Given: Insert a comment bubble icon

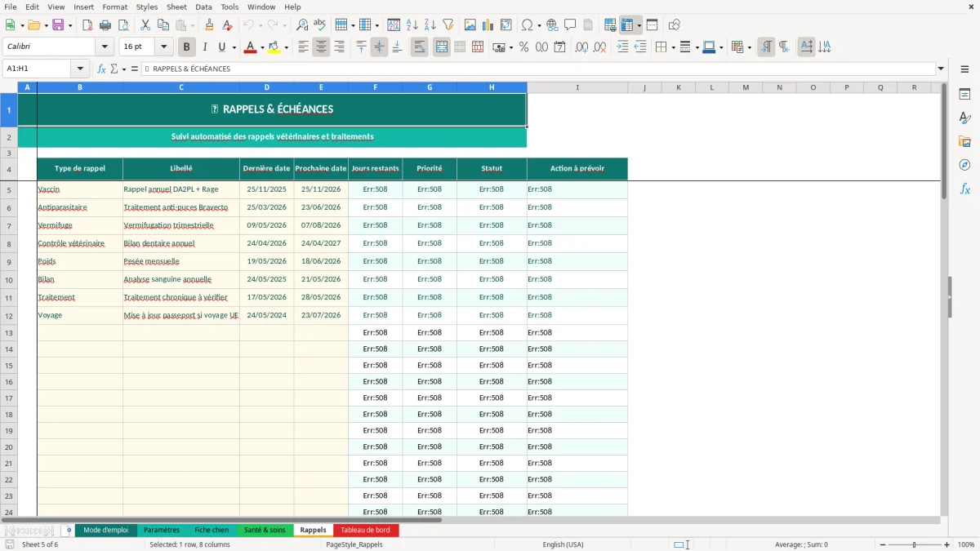Looking at the screenshot, I should pyautogui.click(x=571, y=25).
